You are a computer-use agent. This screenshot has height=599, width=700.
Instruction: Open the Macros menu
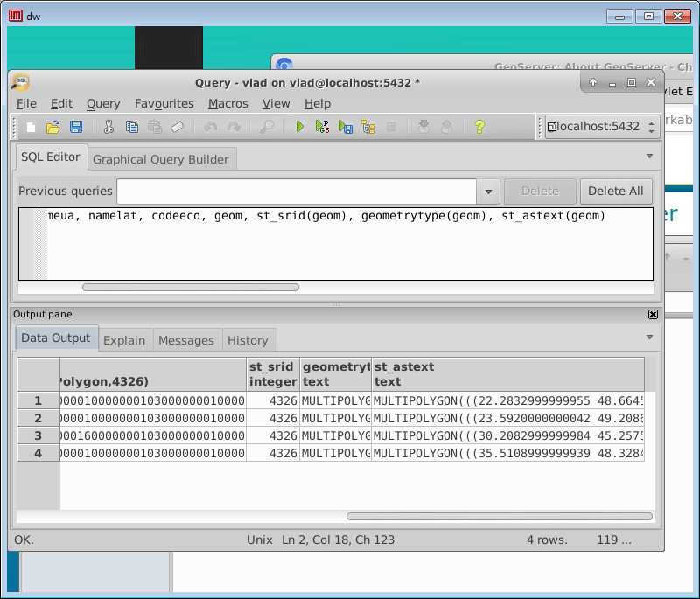227,103
